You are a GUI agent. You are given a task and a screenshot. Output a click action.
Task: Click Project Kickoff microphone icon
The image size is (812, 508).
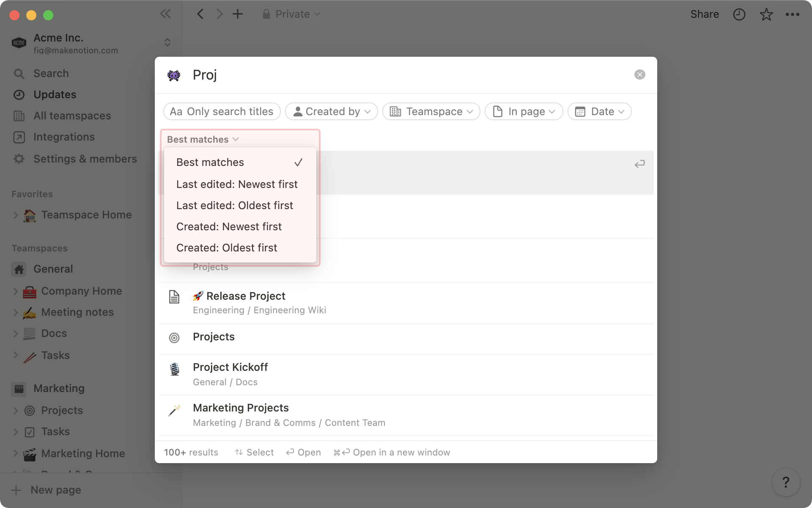coord(174,369)
